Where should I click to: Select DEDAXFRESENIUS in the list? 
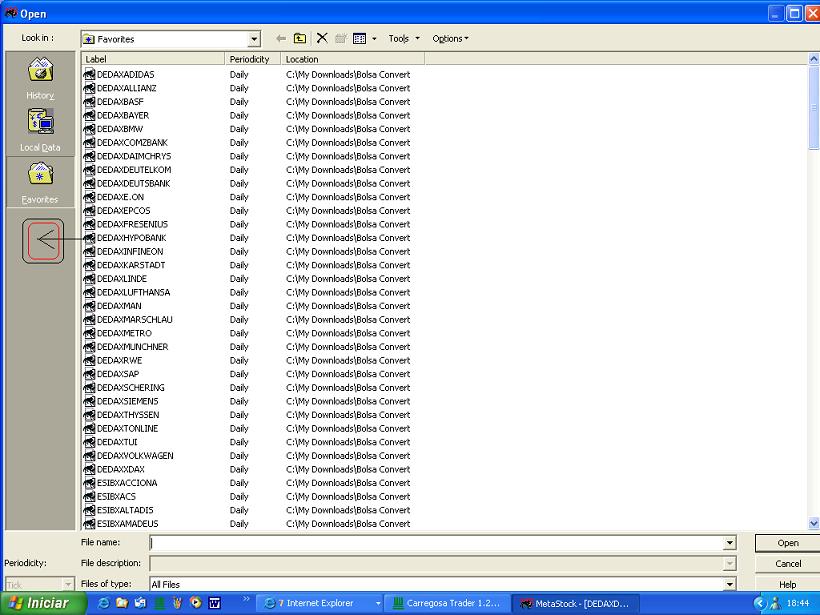coord(132,224)
